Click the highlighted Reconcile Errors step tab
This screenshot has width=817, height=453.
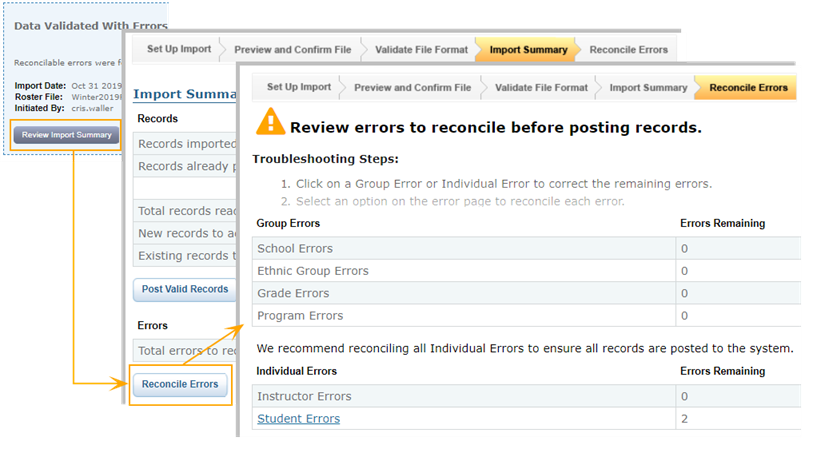[x=748, y=88]
